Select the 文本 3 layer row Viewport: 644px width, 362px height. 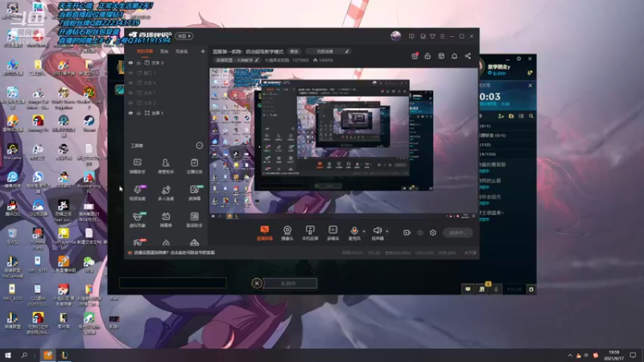click(x=166, y=63)
